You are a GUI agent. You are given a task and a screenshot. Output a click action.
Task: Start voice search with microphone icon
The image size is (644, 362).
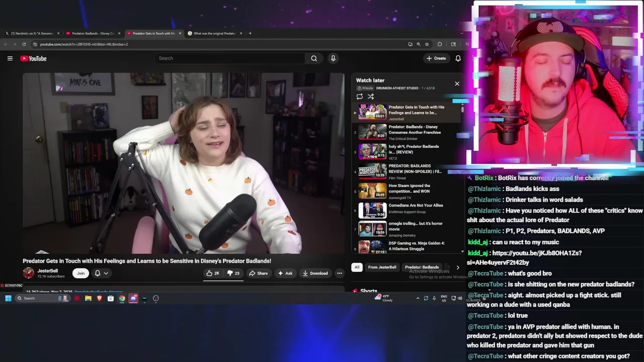pos(333,58)
